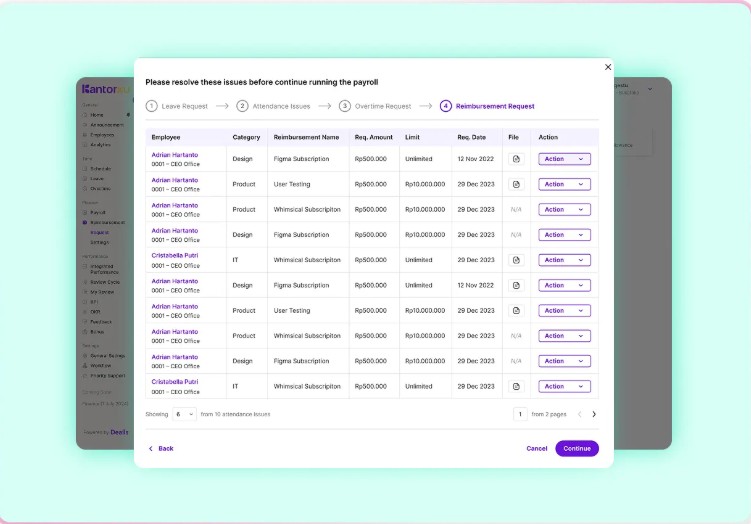This screenshot has width=751, height=524.
Task: Click Review Cycle icon in background sidebar
Action: 85,282
